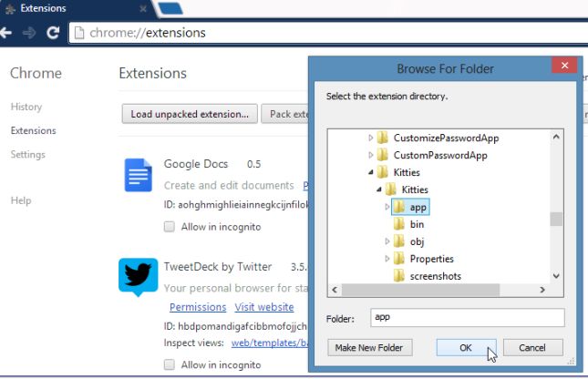Open History in Chrome sidebar

pyautogui.click(x=26, y=107)
